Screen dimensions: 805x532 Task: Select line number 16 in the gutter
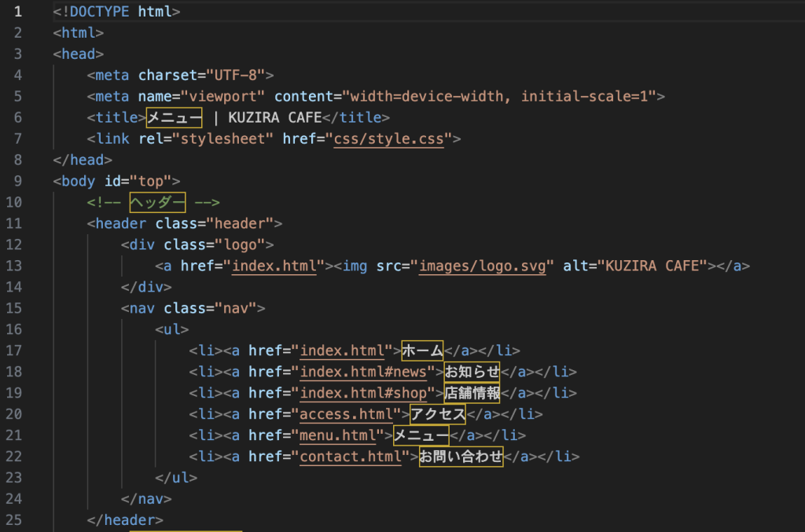click(x=16, y=329)
